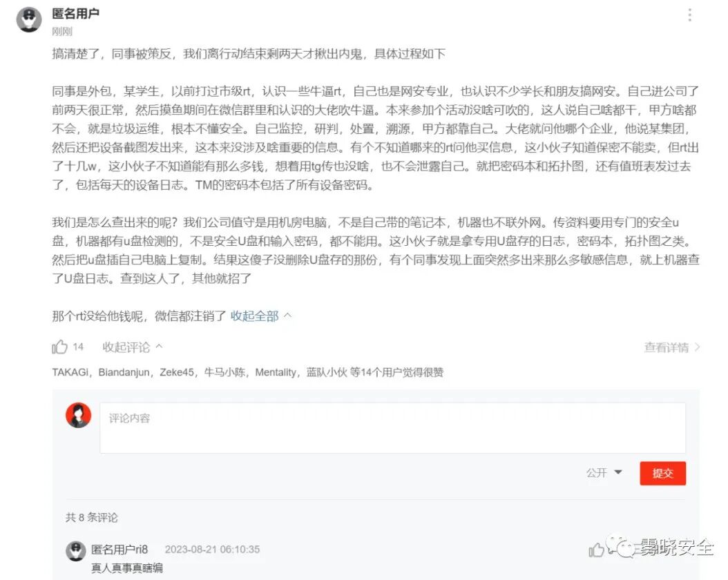The height and width of the screenshot is (580, 728).
Task: Click the username 匿名用户ri8 in comments
Action: (x=119, y=550)
